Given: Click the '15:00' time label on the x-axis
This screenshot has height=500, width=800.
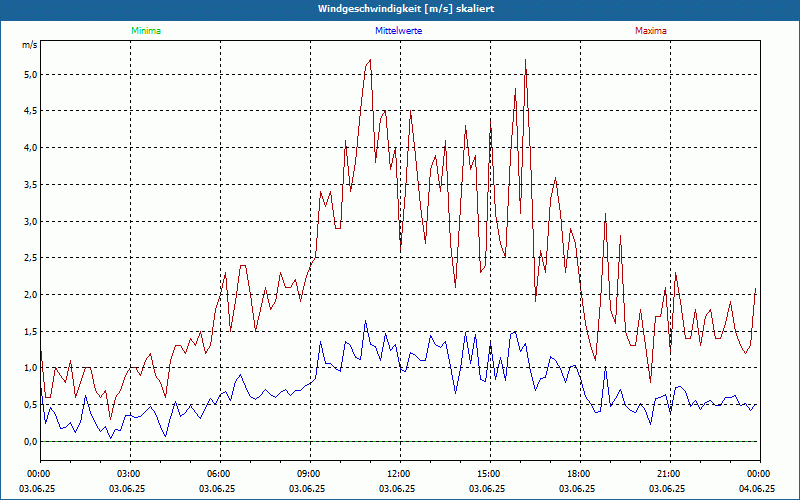Looking at the screenshot, I should pyautogui.click(x=490, y=474).
